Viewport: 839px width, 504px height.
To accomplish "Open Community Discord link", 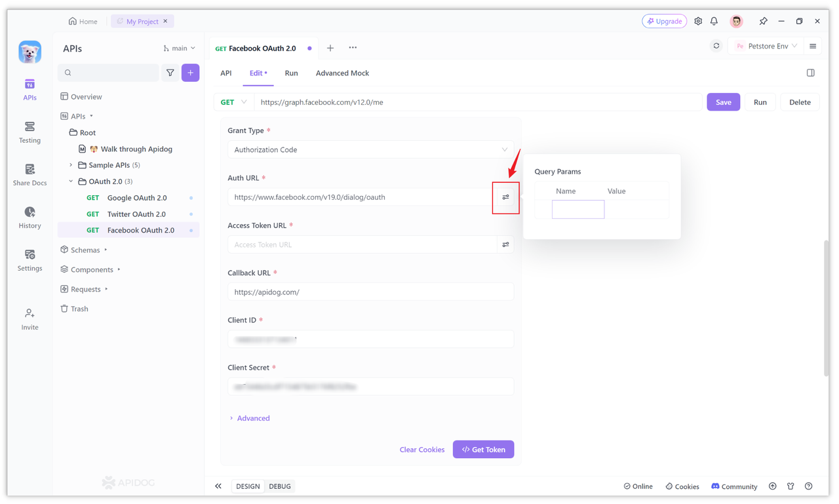I will click(734, 486).
